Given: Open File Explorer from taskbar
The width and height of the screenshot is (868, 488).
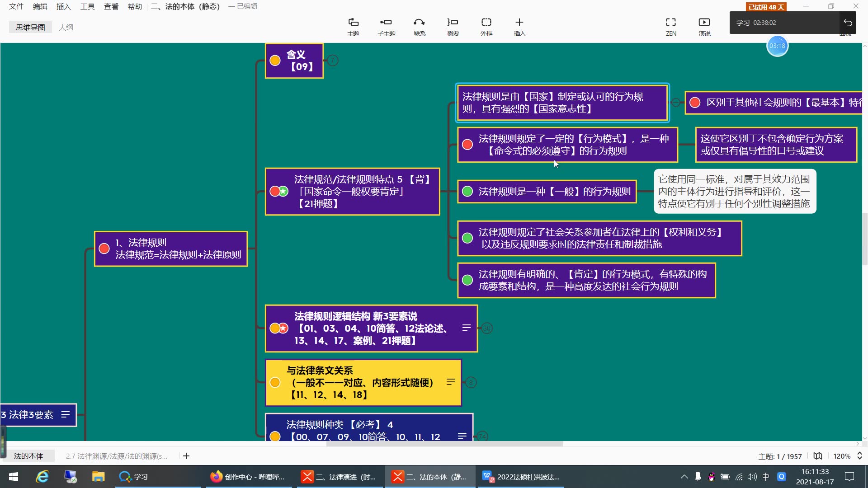Looking at the screenshot, I should 98,477.
